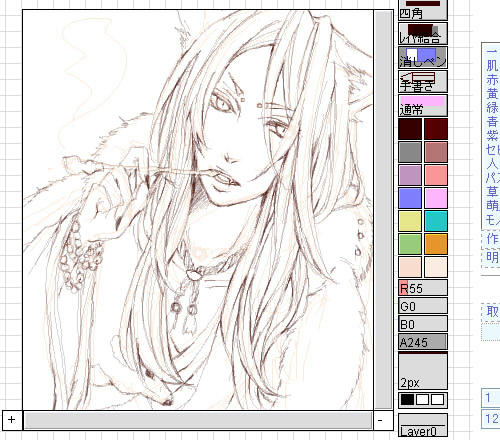The width and height of the screenshot is (500, 440).
Task: Select the gray color swatch
Action: [410, 152]
